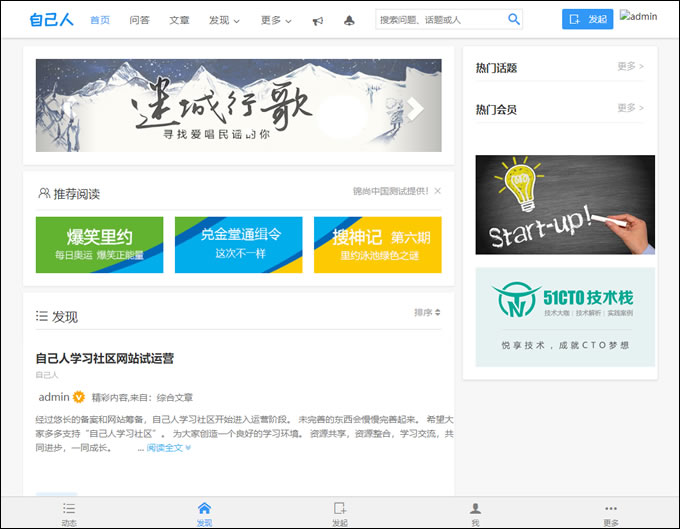Close the 推荐阅读 panel with the X

[x=437, y=191]
